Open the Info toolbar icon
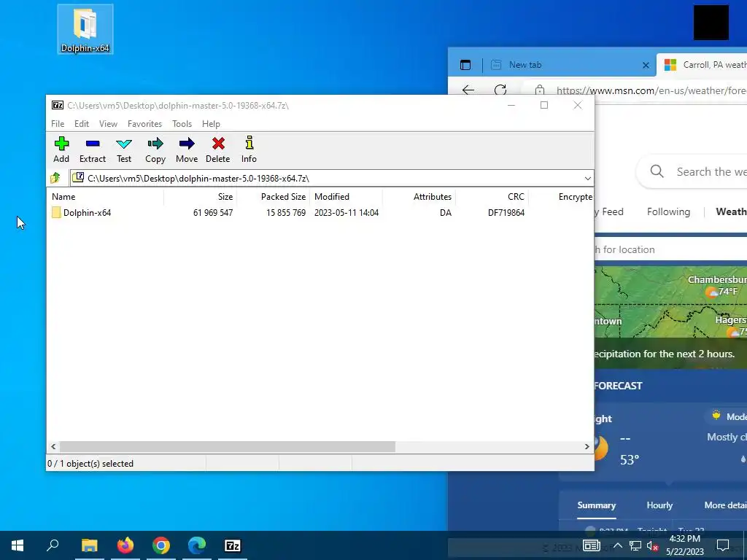The image size is (747, 560). [249, 150]
